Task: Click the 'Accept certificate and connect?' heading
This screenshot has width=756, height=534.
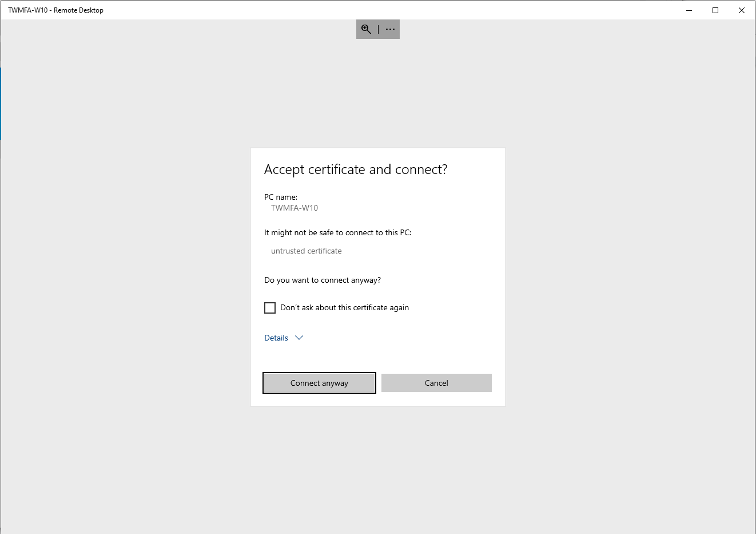Action: pos(356,169)
